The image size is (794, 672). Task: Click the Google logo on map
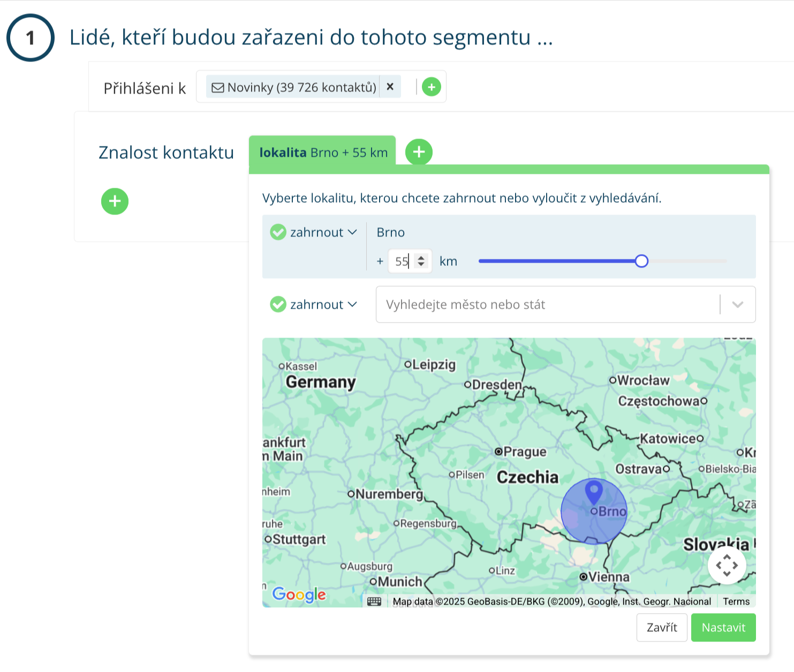click(x=299, y=594)
